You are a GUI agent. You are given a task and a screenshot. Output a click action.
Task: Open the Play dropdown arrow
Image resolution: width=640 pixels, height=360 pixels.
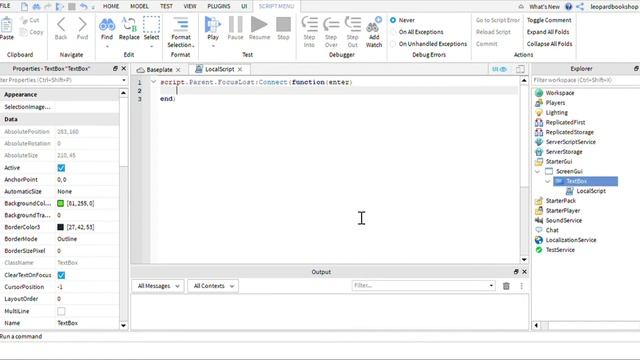213,46
